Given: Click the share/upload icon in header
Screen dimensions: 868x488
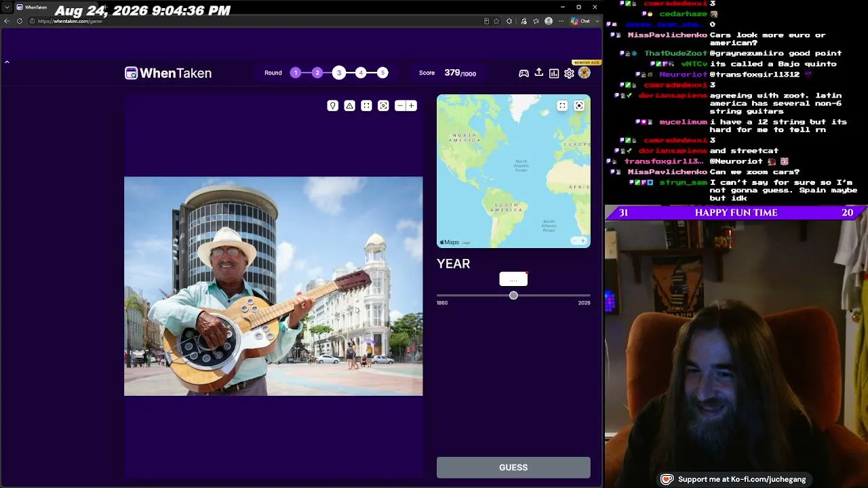Looking at the screenshot, I should pyautogui.click(x=539, y=73).
